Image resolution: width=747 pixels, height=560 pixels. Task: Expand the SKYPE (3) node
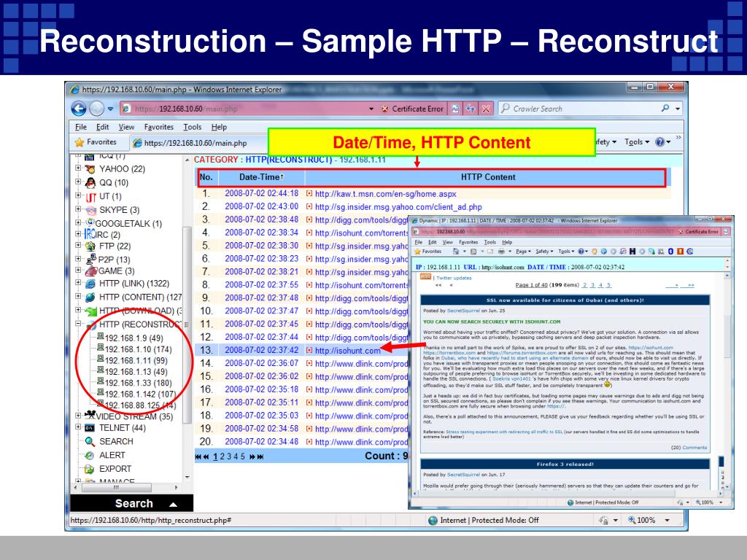tap(78, 209)
